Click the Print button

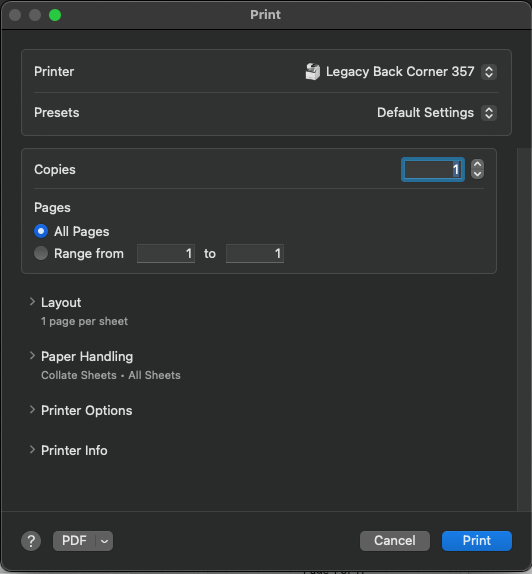pos(477,541)
